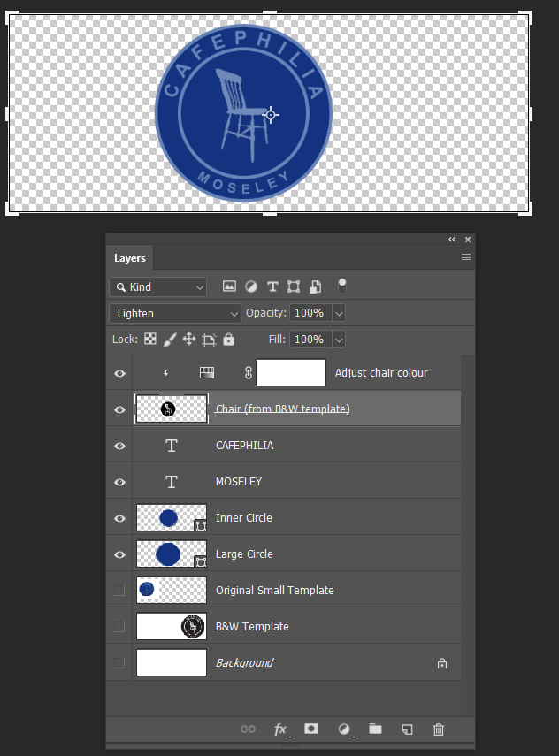Viewport: 559px width, 756px height.
Task: Click the Original Small Template thumbnail
Action: pos(172,590)
